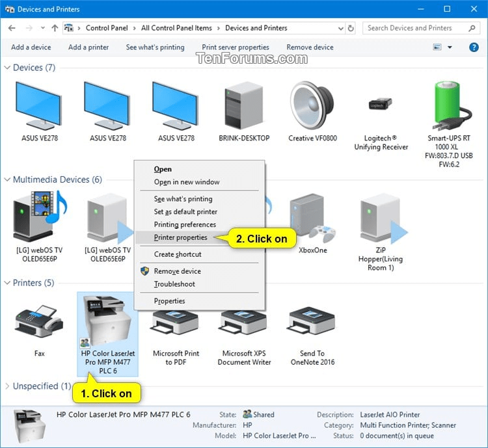Collapse the Multimedia Devices (6) group

tap(8, 180)
